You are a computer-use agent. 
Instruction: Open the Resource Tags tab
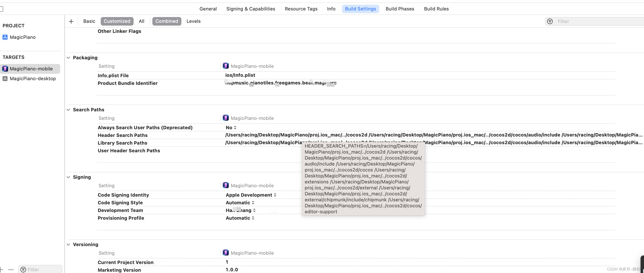click(x=301, y=9)
